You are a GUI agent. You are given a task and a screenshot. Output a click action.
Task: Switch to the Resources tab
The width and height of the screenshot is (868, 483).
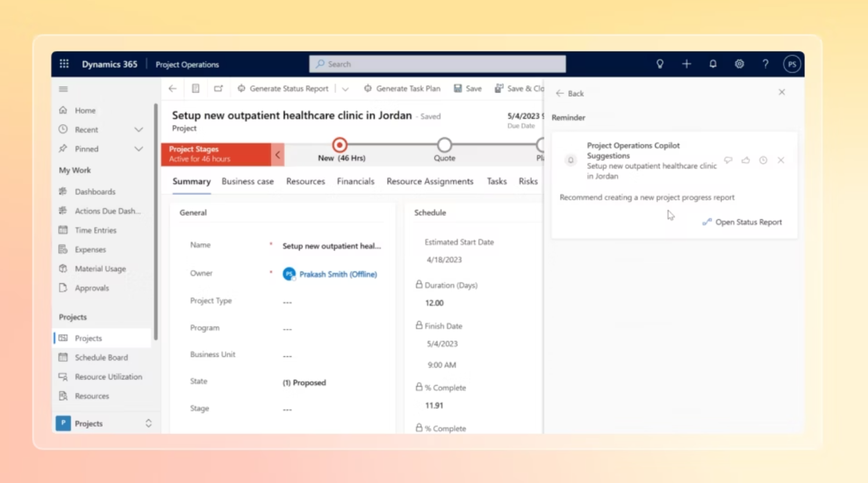(306, 181)
